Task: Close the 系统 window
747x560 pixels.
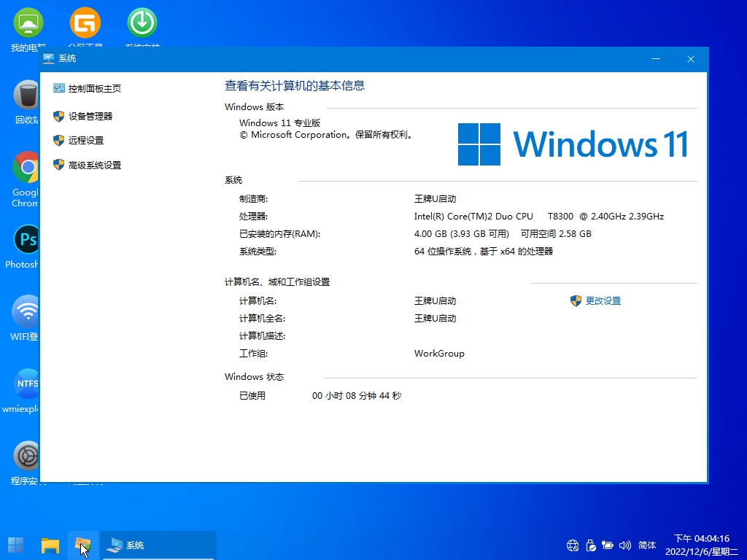Action: pyautogui.click(x=691, y=58)
